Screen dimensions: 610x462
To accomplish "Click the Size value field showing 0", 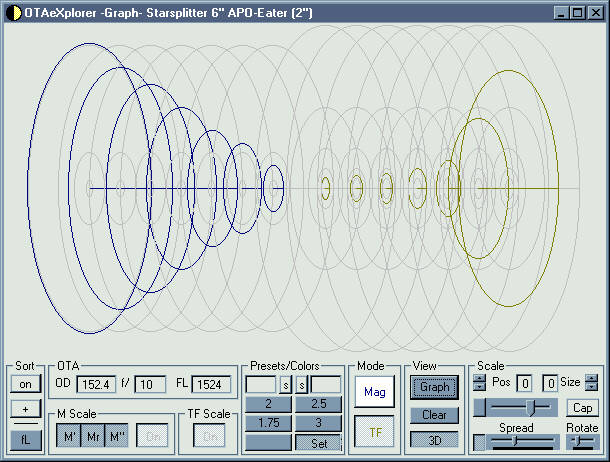I will click(x=550, y=383).
